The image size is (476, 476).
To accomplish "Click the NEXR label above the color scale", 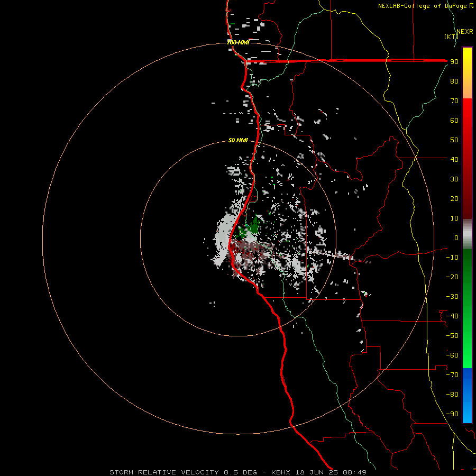I will click(465, 32).
